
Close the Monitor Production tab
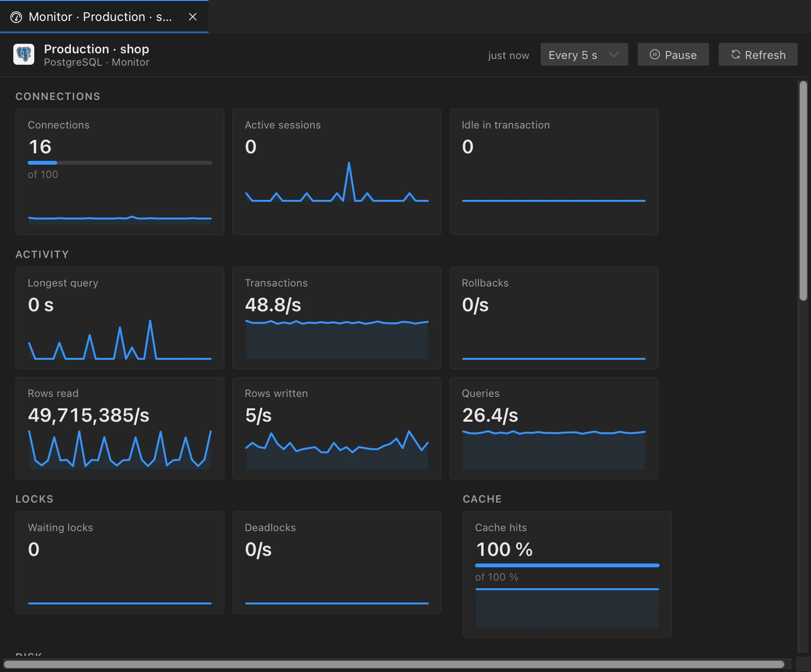tap(193, 17)
